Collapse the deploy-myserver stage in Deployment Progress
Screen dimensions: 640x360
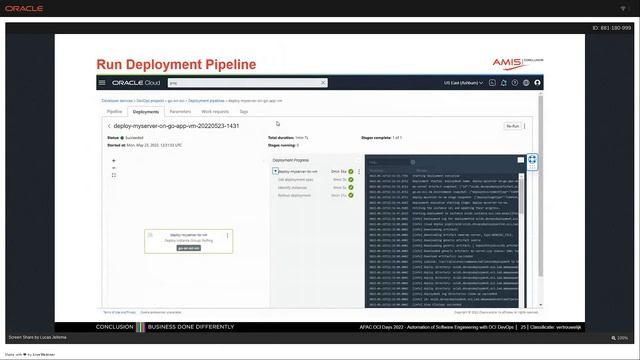tap(275, 171)
